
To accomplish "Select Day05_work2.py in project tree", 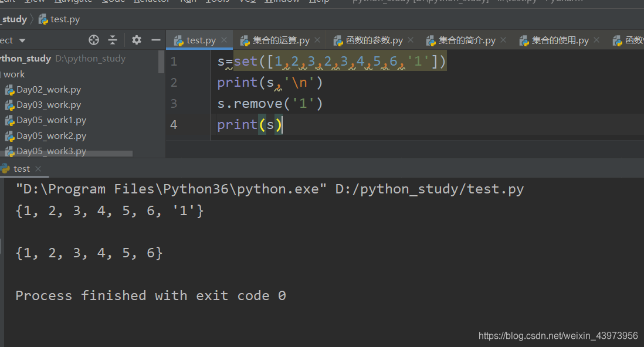I will [x=52, y=136].
